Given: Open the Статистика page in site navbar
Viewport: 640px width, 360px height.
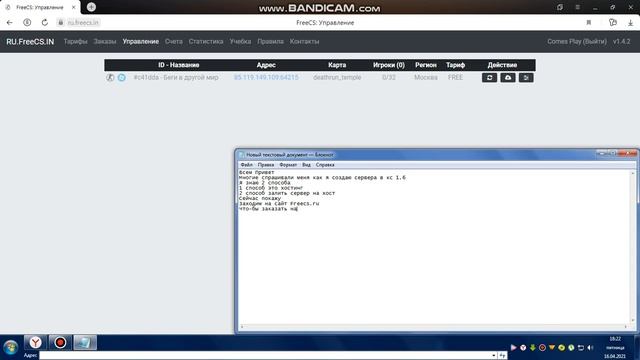Looking at the screenshot, I should coord(206,41).
